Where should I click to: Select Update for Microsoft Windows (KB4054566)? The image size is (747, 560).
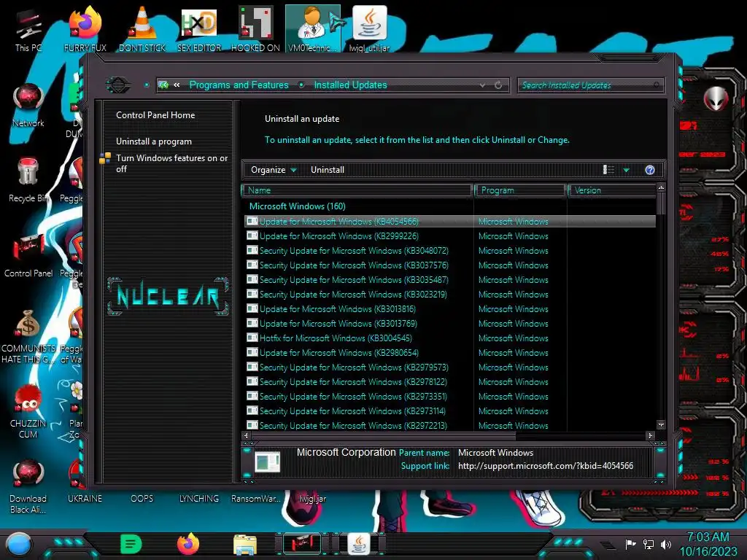(x=450, y=222)
